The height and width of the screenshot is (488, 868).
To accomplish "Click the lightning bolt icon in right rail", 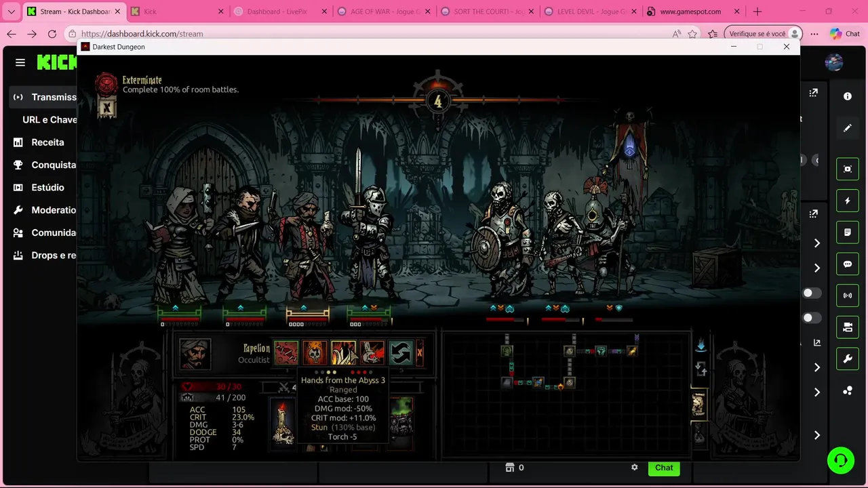I will coord(848,201).
